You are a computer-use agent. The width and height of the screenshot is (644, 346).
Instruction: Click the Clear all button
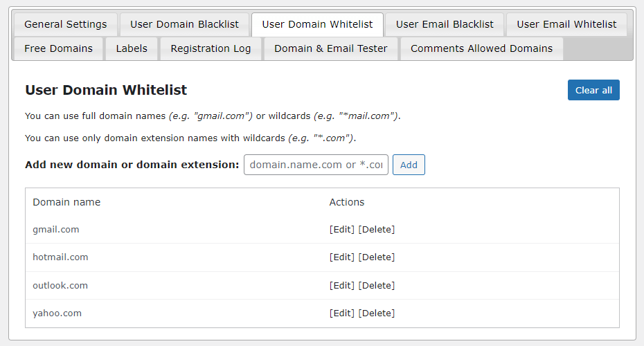tap(593, 90)
